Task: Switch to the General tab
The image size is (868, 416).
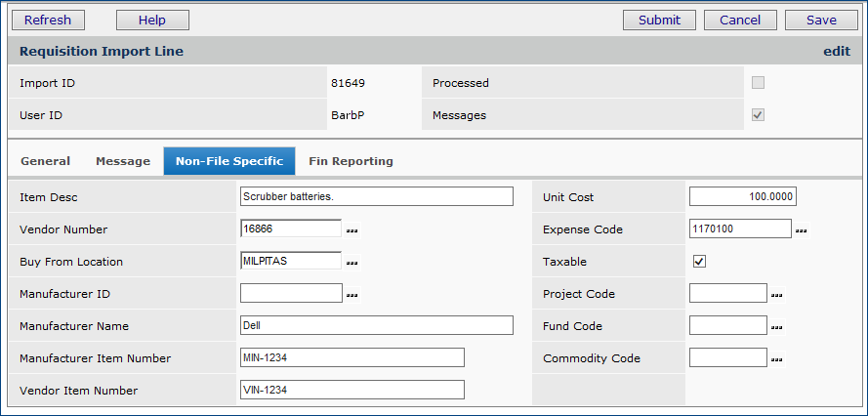Action: pyautogui.click(x=45, y=161)
